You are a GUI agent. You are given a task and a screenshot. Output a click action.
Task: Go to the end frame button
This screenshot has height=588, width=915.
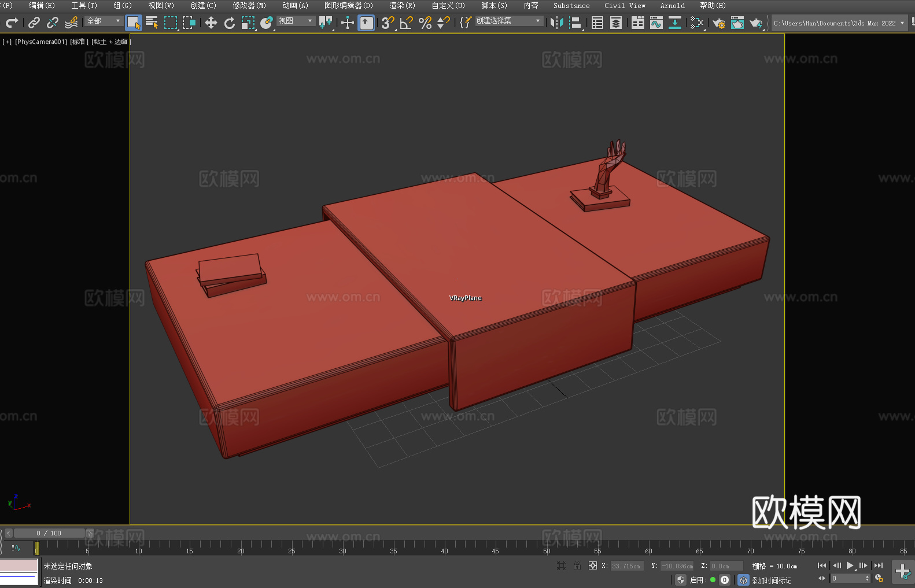(879, 565)
